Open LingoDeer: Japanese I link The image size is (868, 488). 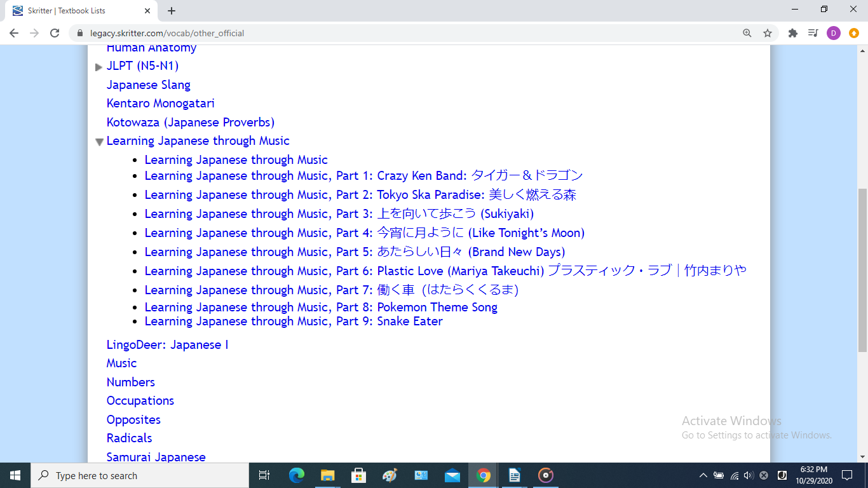tap(167, 344)
